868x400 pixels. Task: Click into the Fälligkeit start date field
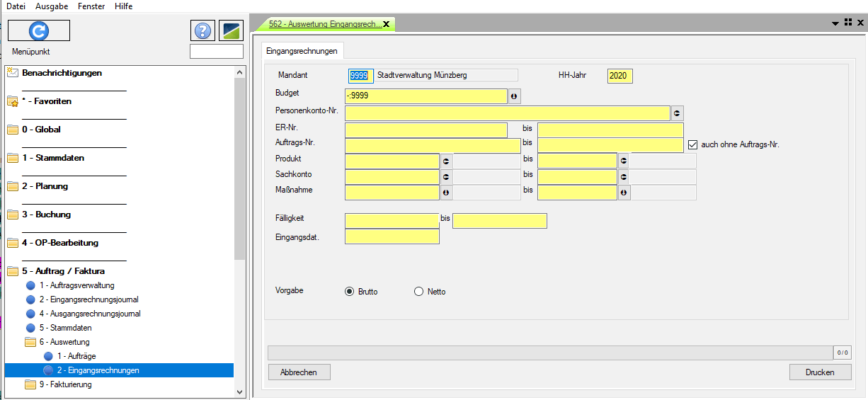click(x=392, y=221)
